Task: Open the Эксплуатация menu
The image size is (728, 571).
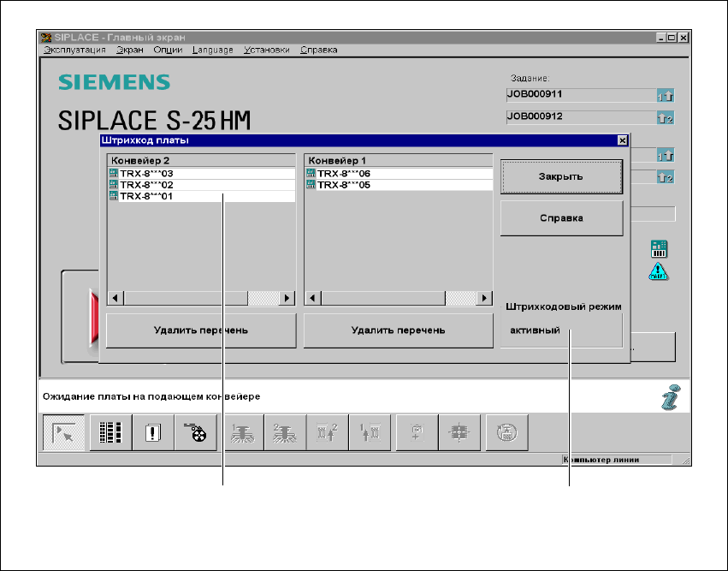Action: [74, 50]
